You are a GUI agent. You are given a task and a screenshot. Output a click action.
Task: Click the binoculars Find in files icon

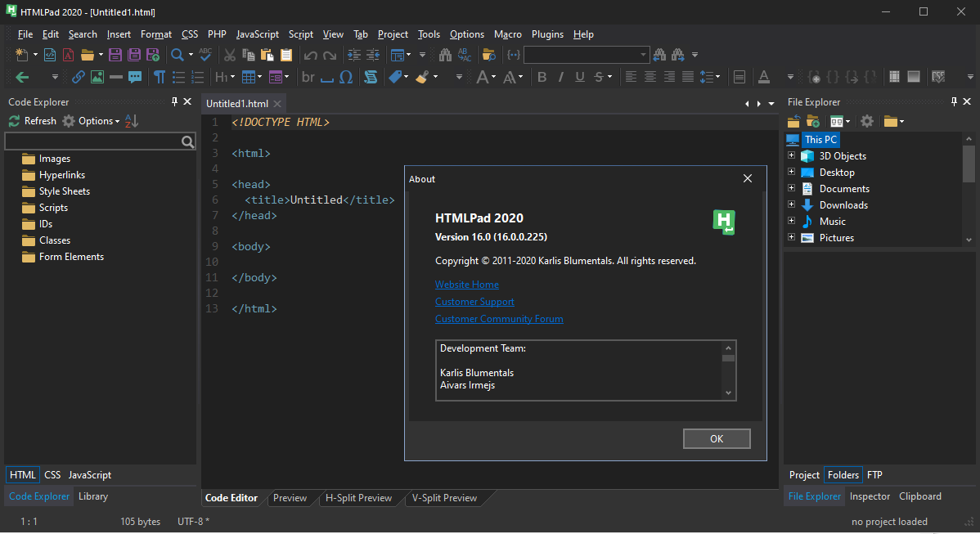pos(445,55)
